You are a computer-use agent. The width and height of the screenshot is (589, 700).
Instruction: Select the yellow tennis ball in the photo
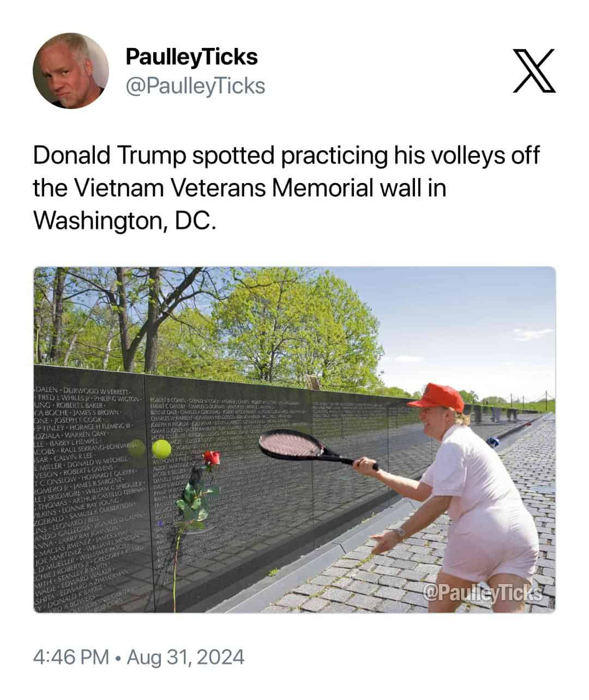pos(161,450)
